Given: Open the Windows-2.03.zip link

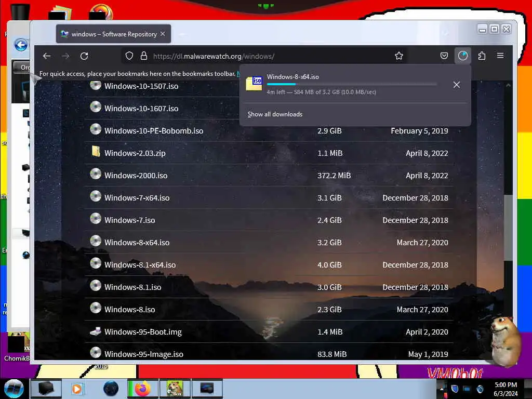Looking at the screenshot, I should 135,153.
